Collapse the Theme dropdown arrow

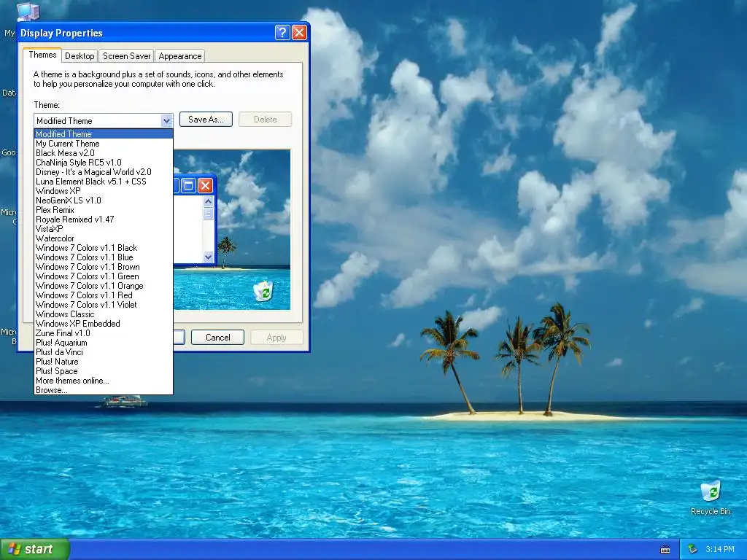[x=166, y=120]
